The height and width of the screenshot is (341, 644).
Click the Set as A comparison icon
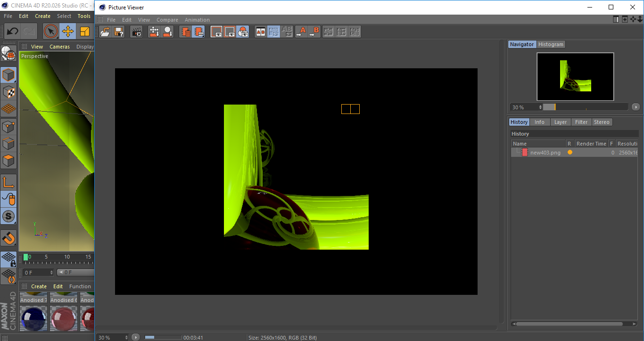point(301,32)
